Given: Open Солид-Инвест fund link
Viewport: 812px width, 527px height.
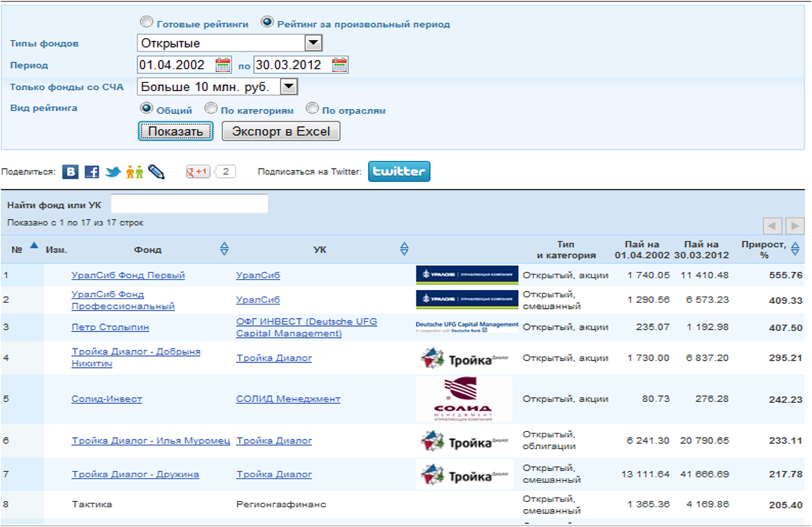Looking at the screenshot, I should click(107, 399).
